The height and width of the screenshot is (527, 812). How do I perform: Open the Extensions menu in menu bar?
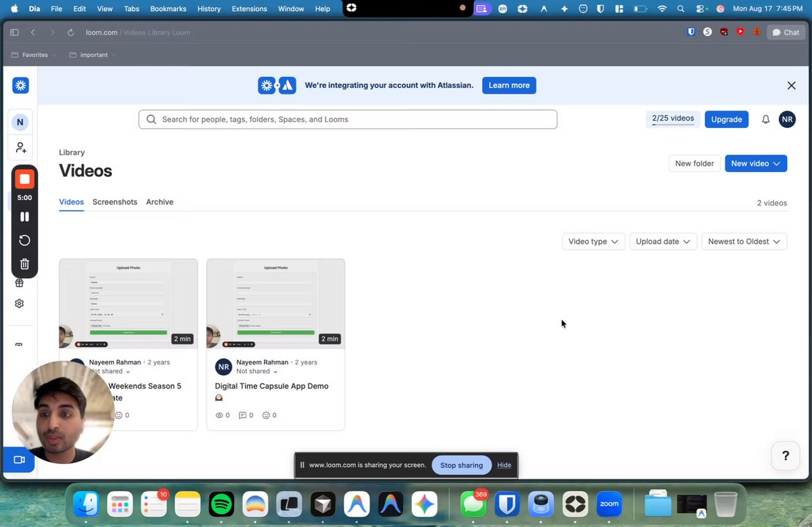249,9
